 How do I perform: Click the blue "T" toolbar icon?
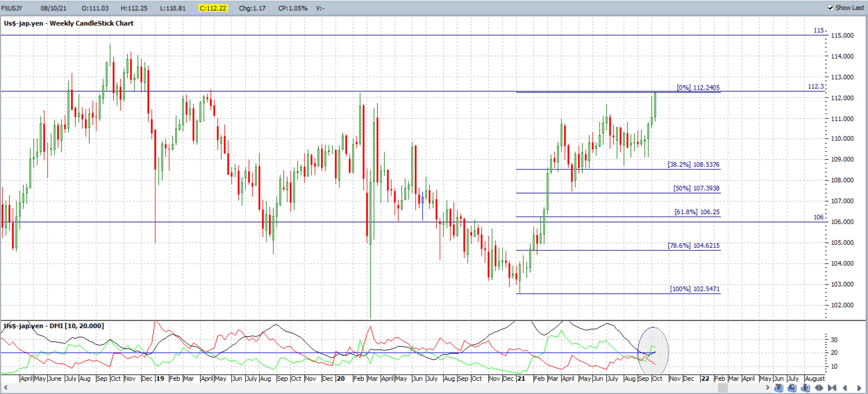tap(779, 388)
